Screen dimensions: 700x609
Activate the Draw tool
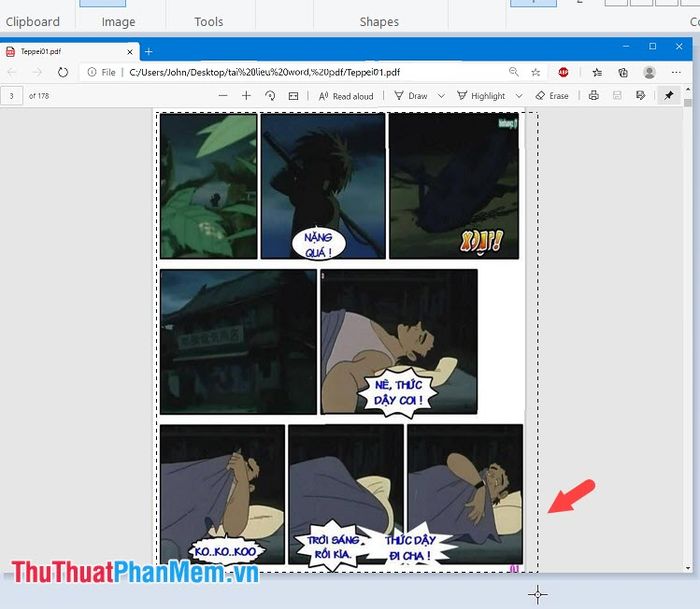tap(411, 96)
